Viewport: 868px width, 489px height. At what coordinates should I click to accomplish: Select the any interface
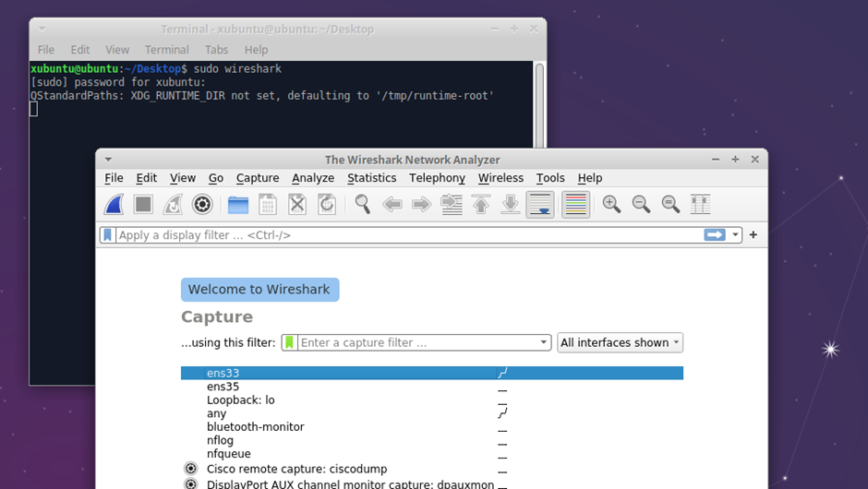click(432, 413)
